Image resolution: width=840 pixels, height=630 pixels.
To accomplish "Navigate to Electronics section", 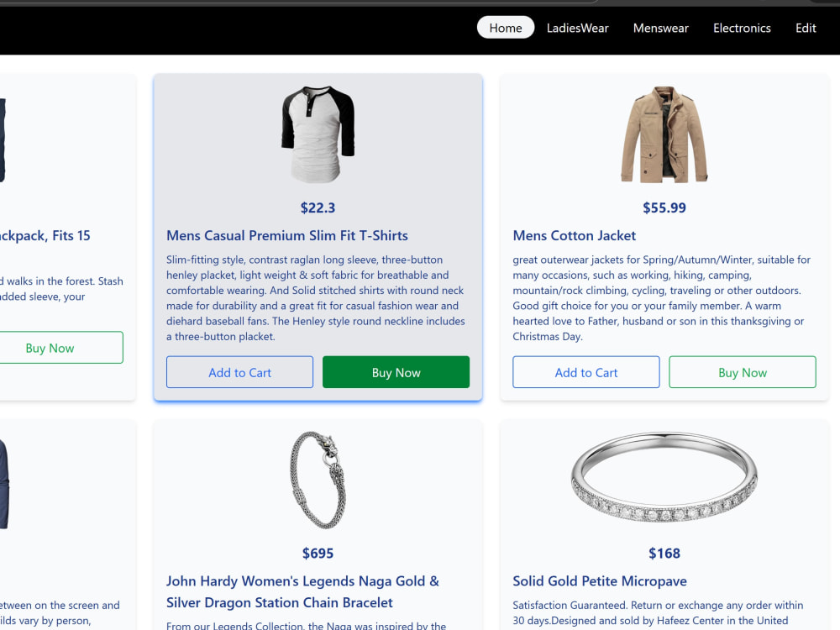I will [x=742, y=28].
